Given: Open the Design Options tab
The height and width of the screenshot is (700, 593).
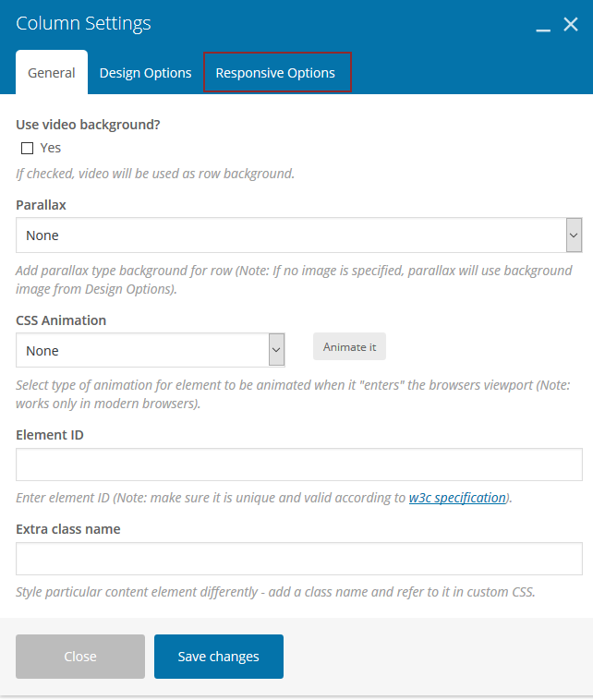Looking at the screenshot, I should click(x=145, y=73).
